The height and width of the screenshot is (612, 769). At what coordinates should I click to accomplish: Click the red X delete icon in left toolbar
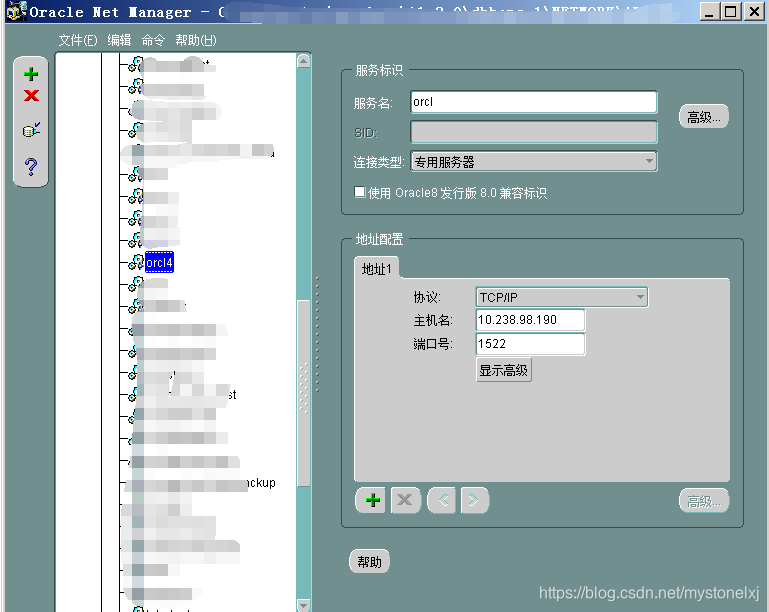31,95
